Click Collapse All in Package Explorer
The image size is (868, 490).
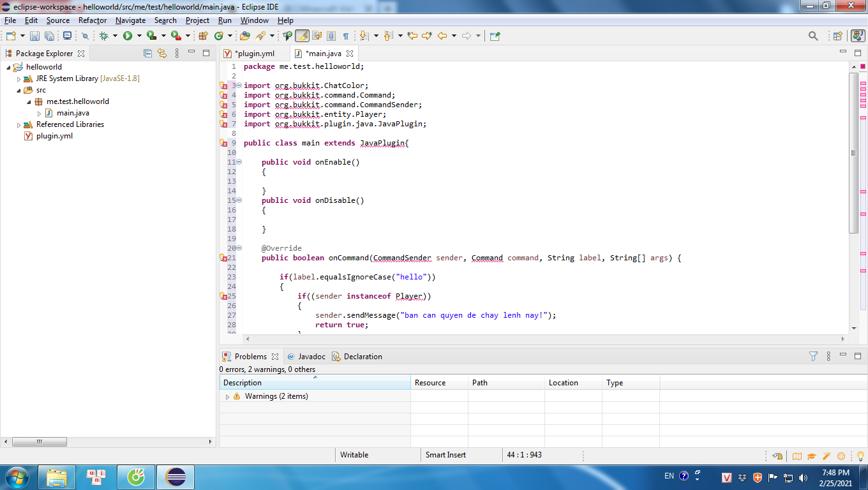pyautogui.click(x=148, y=54)
